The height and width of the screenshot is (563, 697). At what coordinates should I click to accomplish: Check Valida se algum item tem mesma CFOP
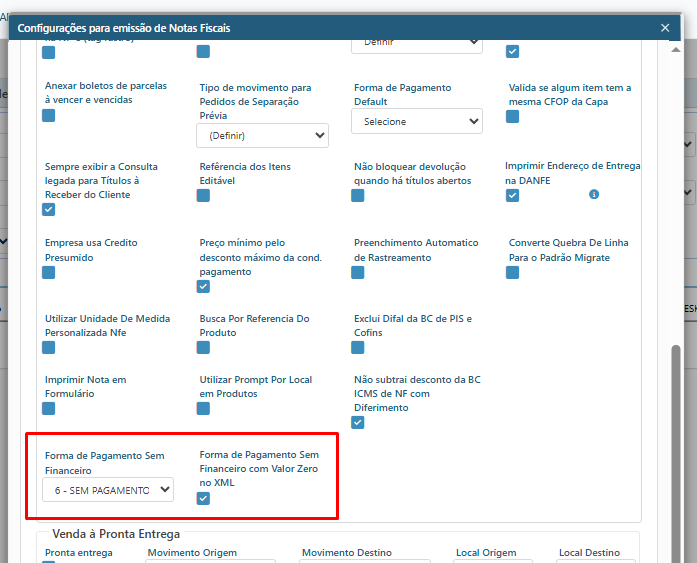click(x=513, y=116)
